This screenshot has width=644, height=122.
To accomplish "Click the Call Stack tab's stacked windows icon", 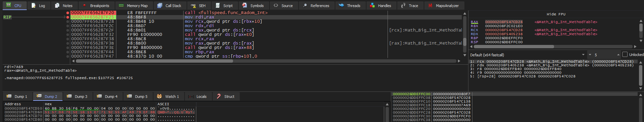I will [x=160, y=6].
